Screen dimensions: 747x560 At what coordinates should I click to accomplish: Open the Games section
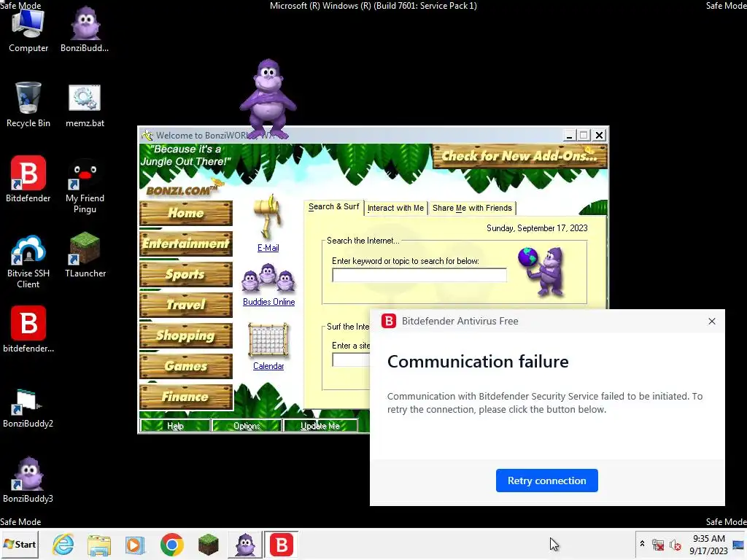(x=186, y=366)
